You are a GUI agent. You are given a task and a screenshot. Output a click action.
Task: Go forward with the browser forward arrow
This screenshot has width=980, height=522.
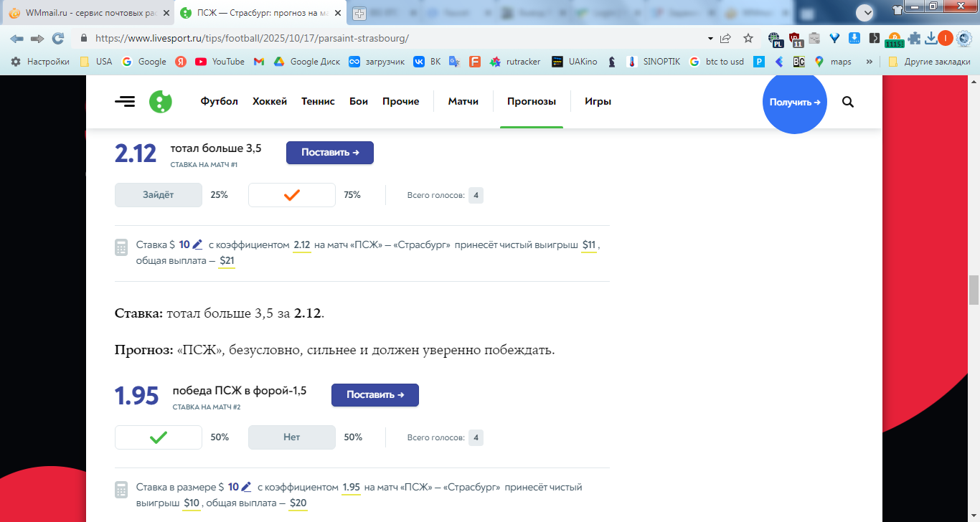[x=37, y=38]
